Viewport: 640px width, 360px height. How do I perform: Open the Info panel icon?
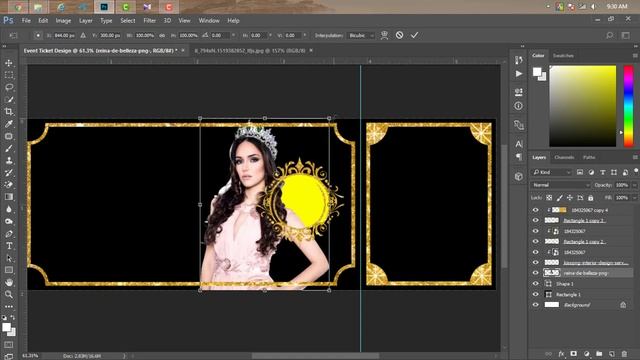(x=519, y=106)
